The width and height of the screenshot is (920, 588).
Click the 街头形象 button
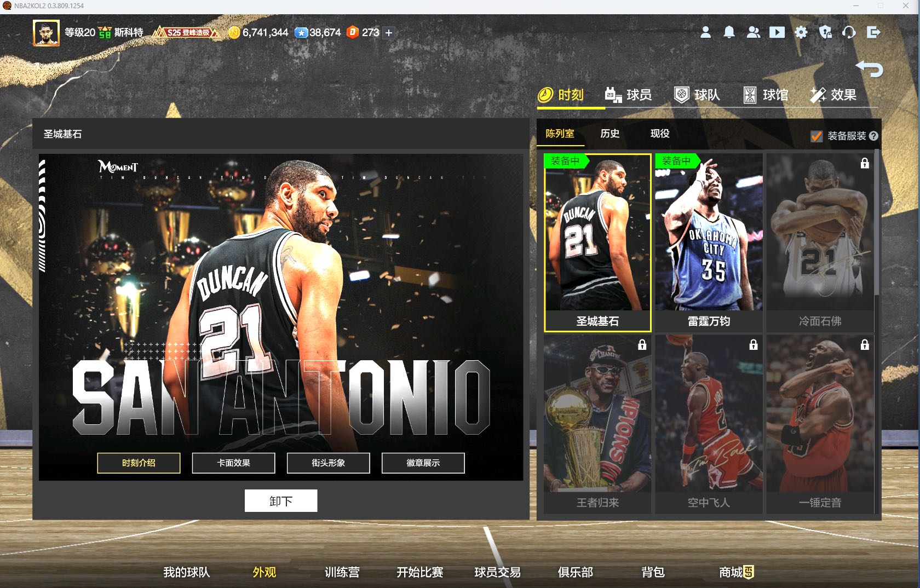click(328, 463)
